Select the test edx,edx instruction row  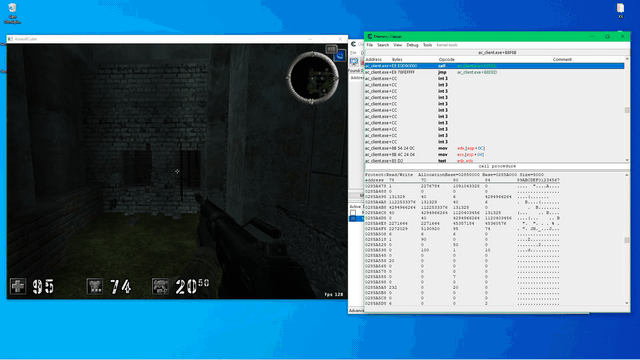click(494, 161)
